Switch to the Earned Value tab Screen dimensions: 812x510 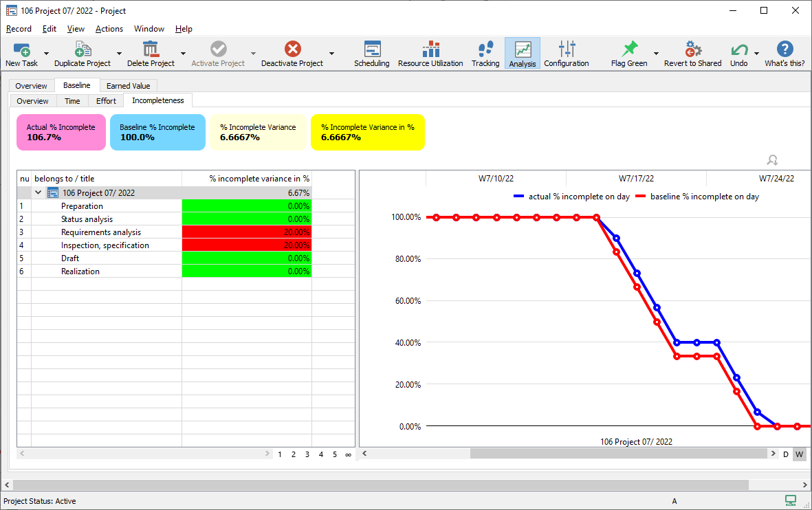tap(129, 86)
